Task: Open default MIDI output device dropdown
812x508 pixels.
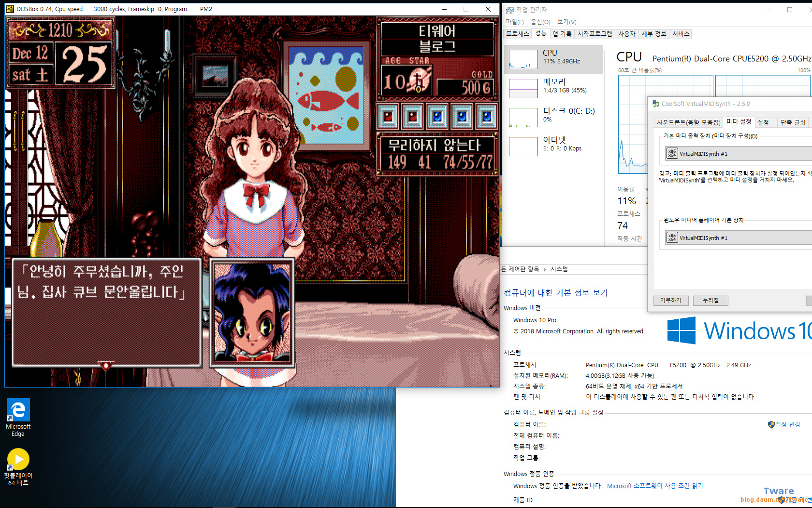Action: point(738,153)
